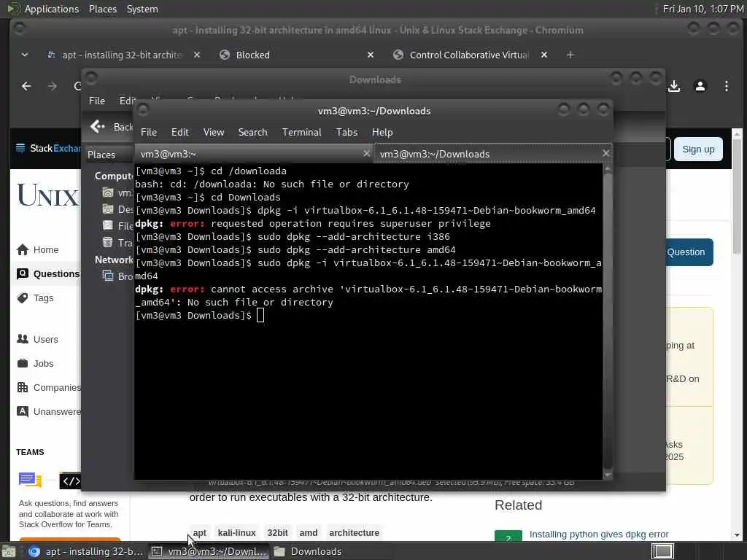Open the Chromium profile avatar icon

click(x=700, y=86)
